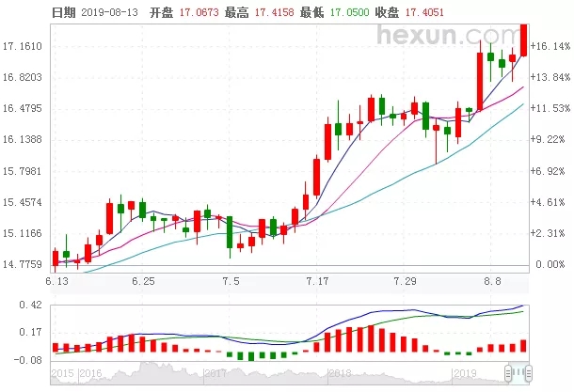Click the -0.08 MACD axis label
574x392 pixels.
click(28, 360)
